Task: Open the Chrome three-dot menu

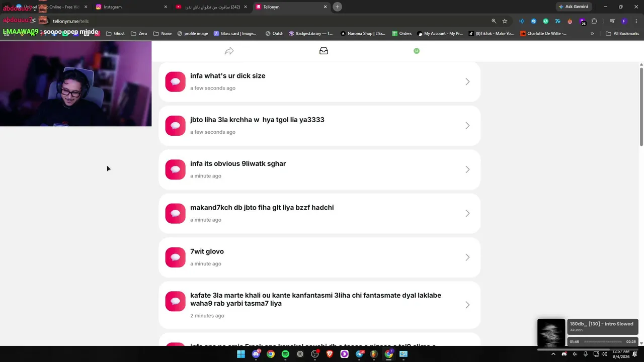Action: (x=635, y=21)
